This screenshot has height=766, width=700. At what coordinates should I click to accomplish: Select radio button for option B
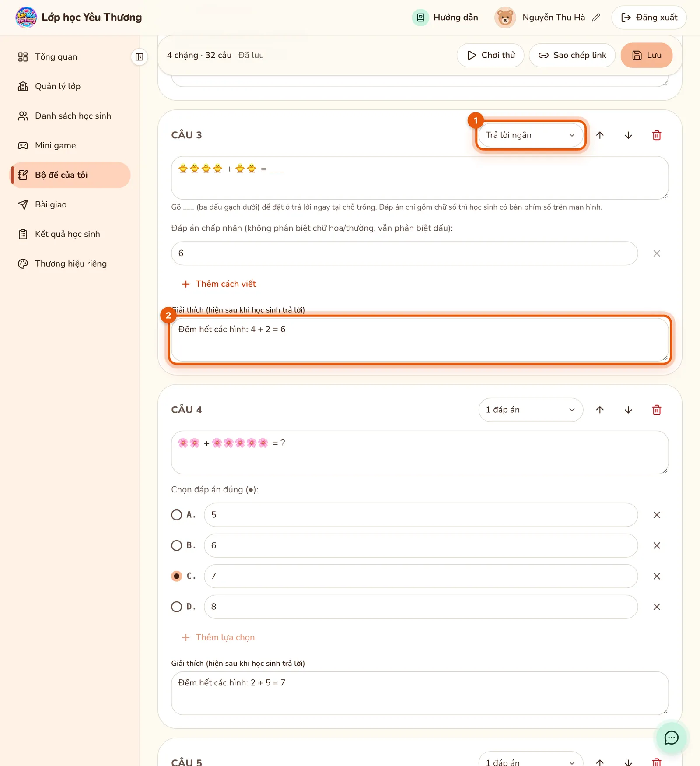(x=177, y=545)
